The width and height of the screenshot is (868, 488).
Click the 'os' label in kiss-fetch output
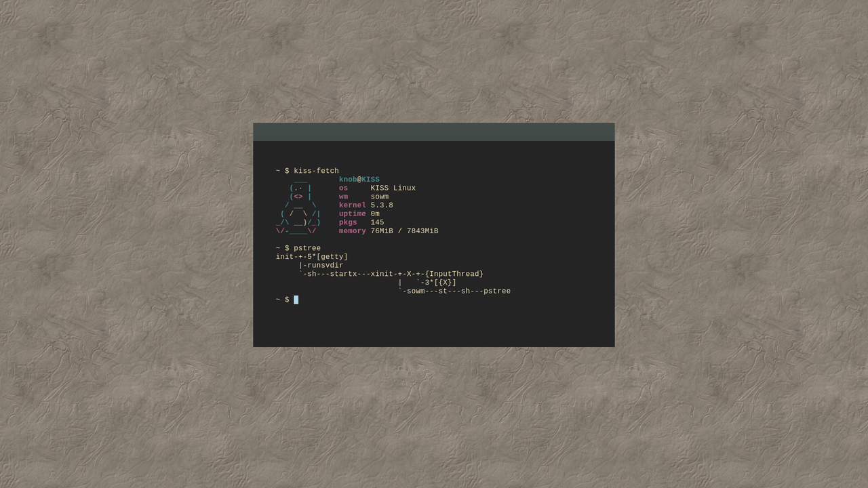[x=343, y=188]
